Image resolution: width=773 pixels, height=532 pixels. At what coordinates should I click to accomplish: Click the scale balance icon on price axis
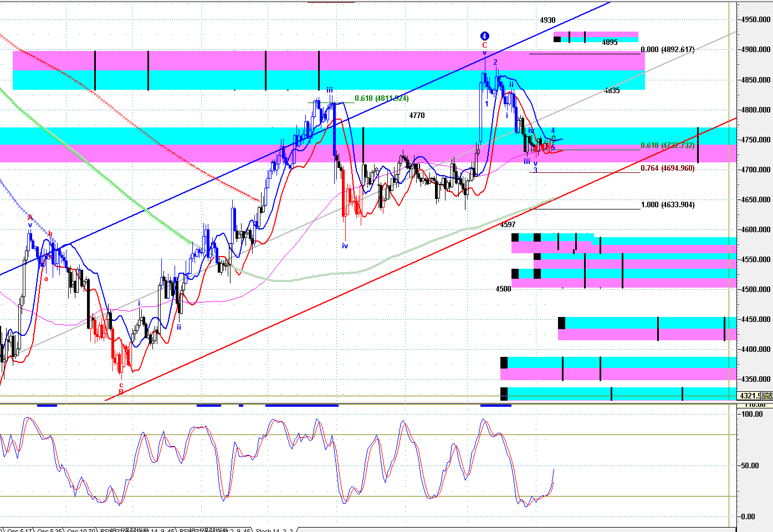pyautogui.click(x=767, y=396)
